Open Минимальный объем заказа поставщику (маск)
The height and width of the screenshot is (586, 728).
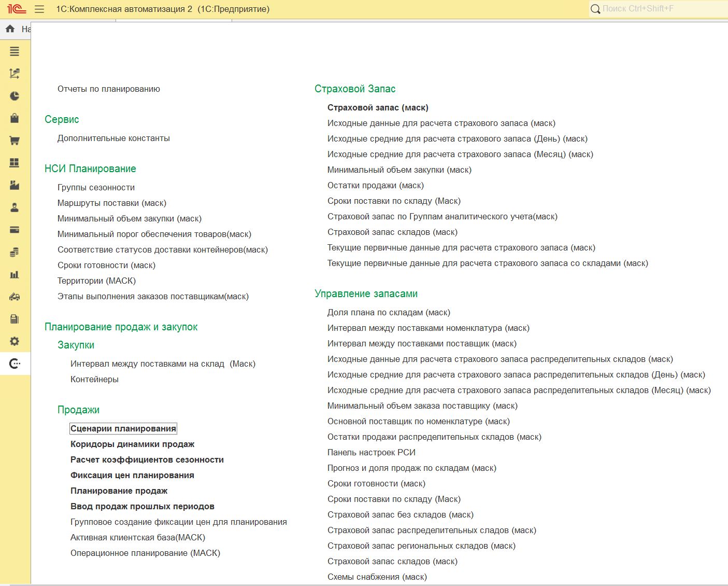coord(422,406)
